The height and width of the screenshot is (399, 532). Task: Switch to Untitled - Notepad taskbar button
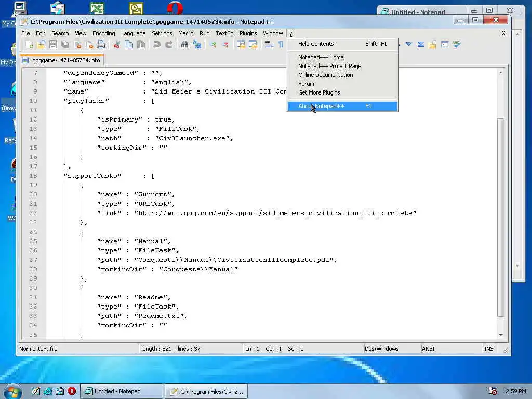[122, 391]
